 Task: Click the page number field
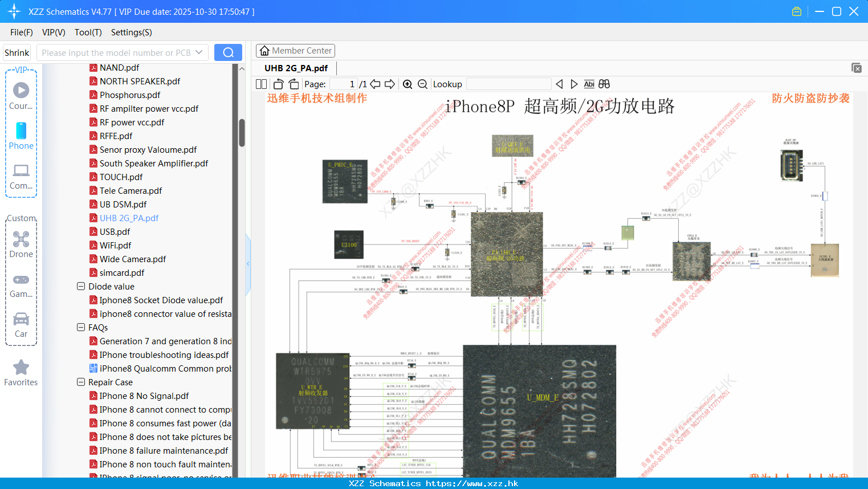coord(344,84)
